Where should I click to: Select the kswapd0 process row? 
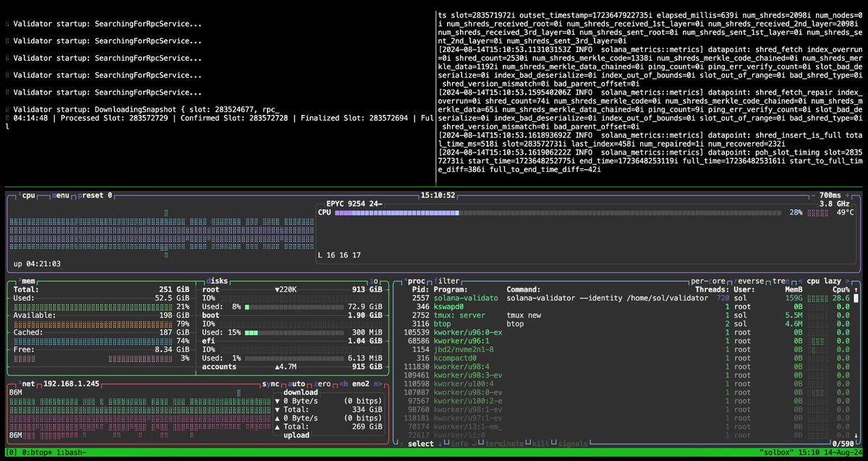tap(623, 306)
